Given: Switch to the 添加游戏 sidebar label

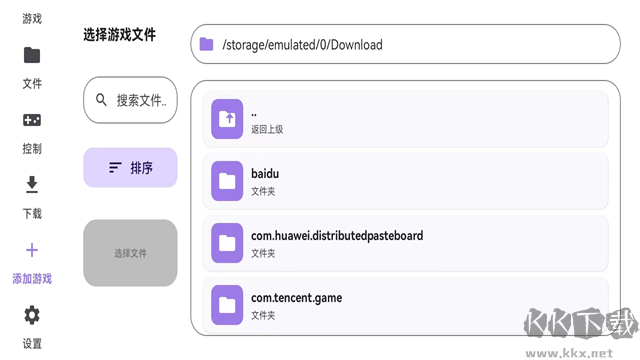Looking at the screenshot, I should 32,279.
